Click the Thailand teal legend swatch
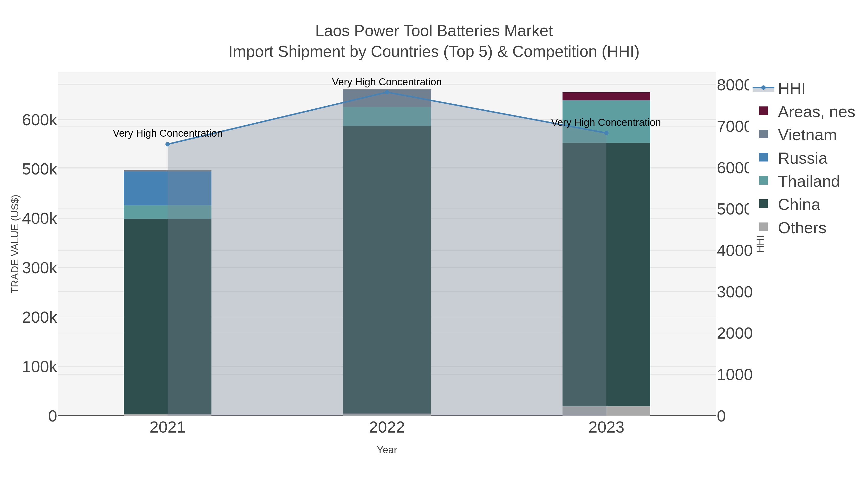The width and height of the screenshot is (868, 488). pos(763,180)
